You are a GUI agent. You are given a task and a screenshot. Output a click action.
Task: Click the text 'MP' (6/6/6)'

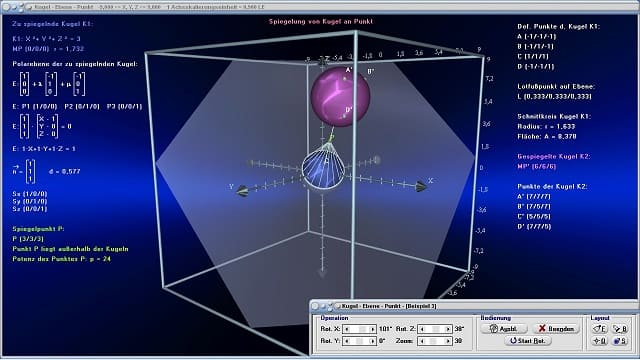(536, 167)
